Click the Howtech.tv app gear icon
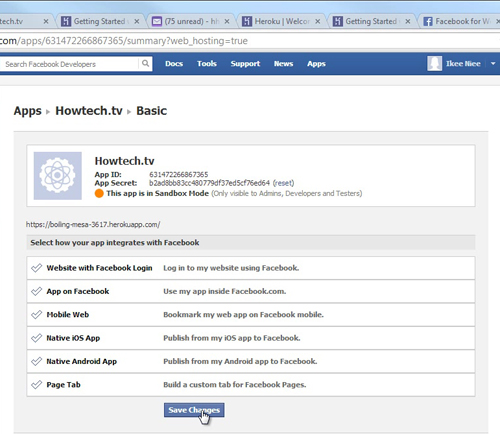This screenshot has height=434, width=500. (x=58, y=176)
